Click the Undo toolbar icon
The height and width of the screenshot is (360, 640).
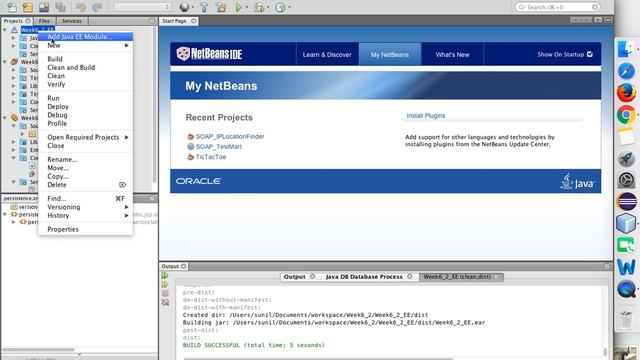(x=81, y=7)
